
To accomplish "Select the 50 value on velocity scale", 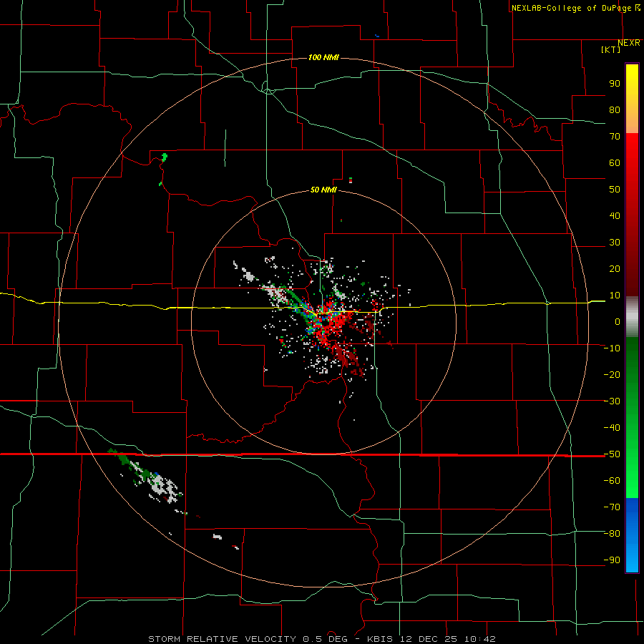I will 615,190.
